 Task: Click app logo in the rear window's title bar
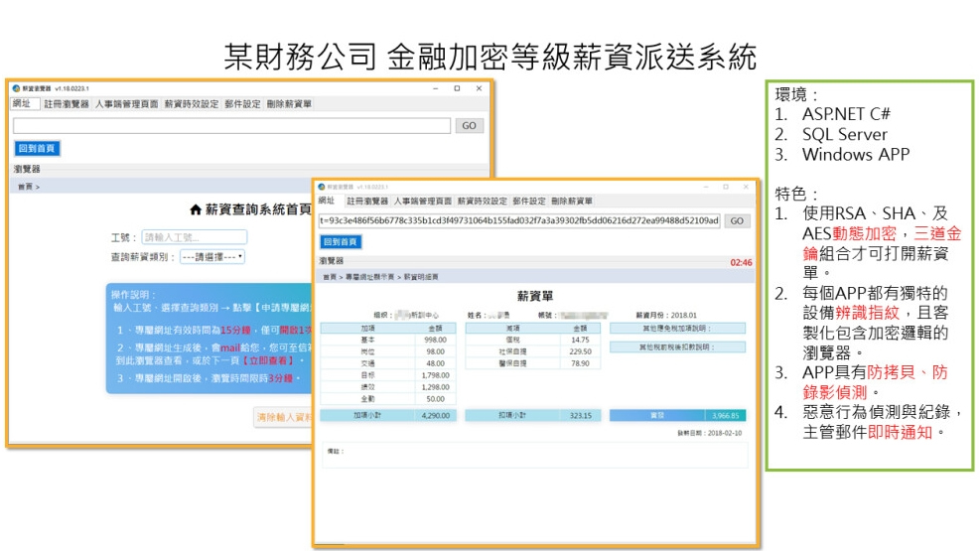tap(17, 88)
